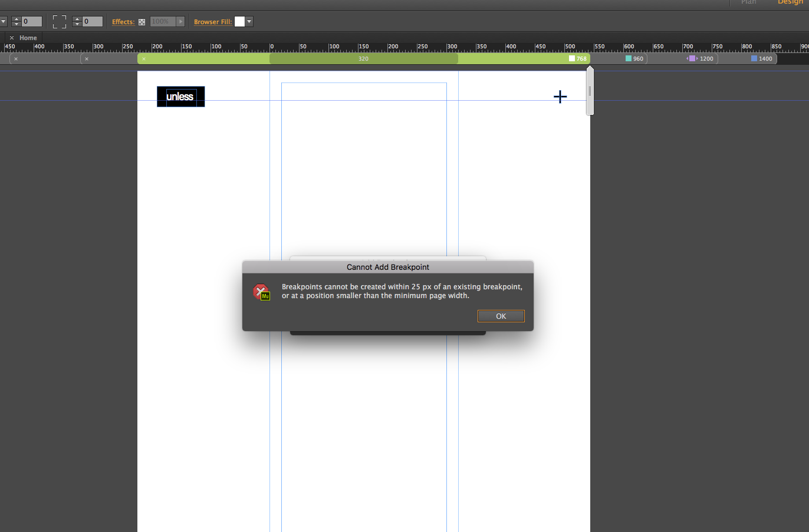
Task: Click the horizontal ruler at 0 mark
Action: click(272, 47)
